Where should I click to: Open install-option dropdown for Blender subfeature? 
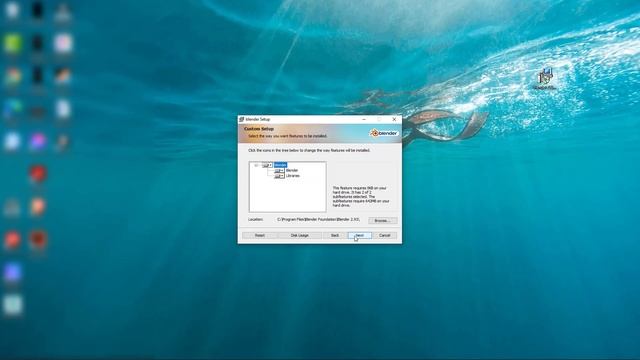pos(279,170)
